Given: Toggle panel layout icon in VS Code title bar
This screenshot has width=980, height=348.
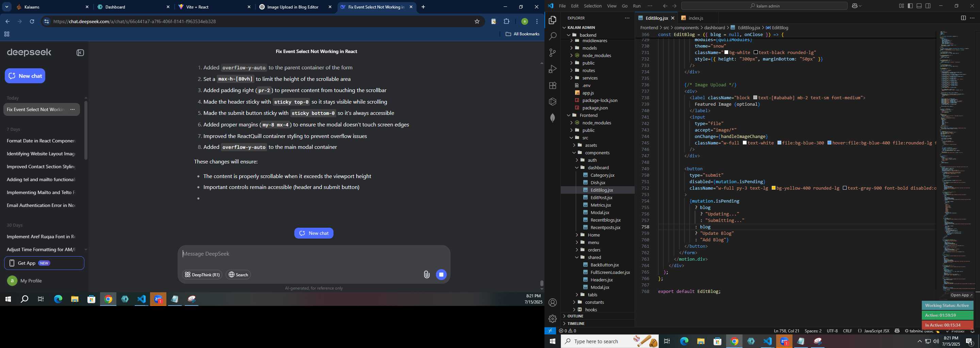Looking at the screenshot, I should [919, 6].
